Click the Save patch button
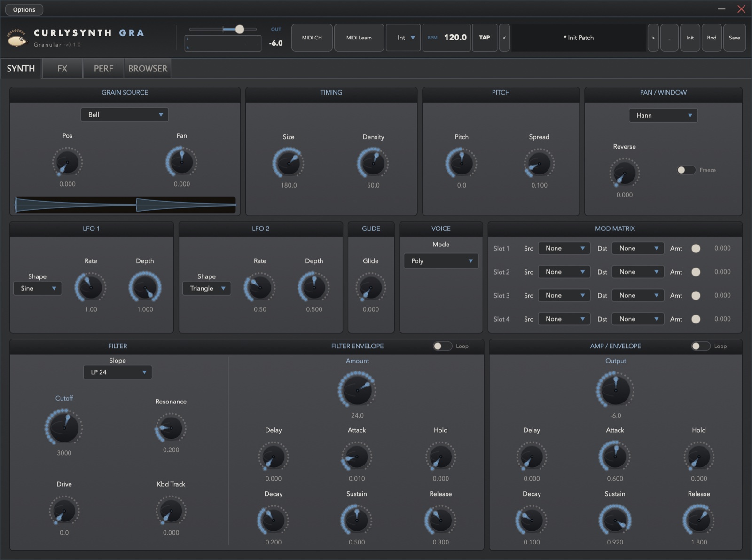752x560 pixels. click(735, 38)
